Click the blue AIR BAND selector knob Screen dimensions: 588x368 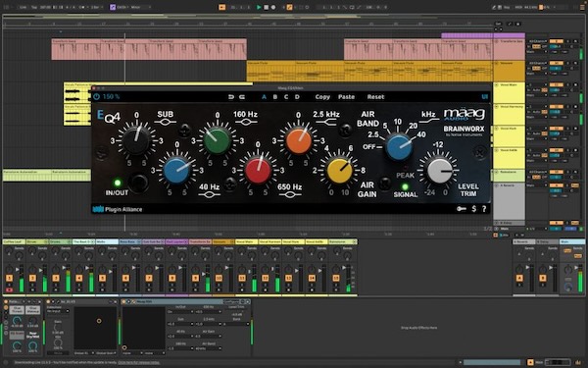[x=399, y=147]
